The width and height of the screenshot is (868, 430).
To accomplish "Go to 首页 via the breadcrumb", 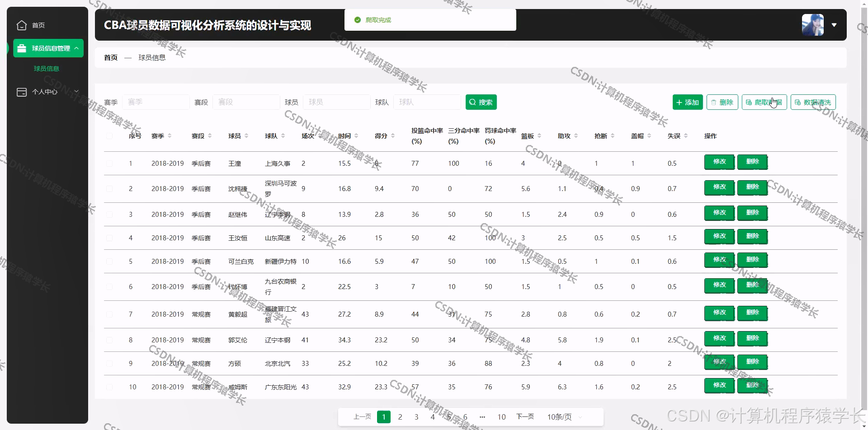I will [111, 57].
